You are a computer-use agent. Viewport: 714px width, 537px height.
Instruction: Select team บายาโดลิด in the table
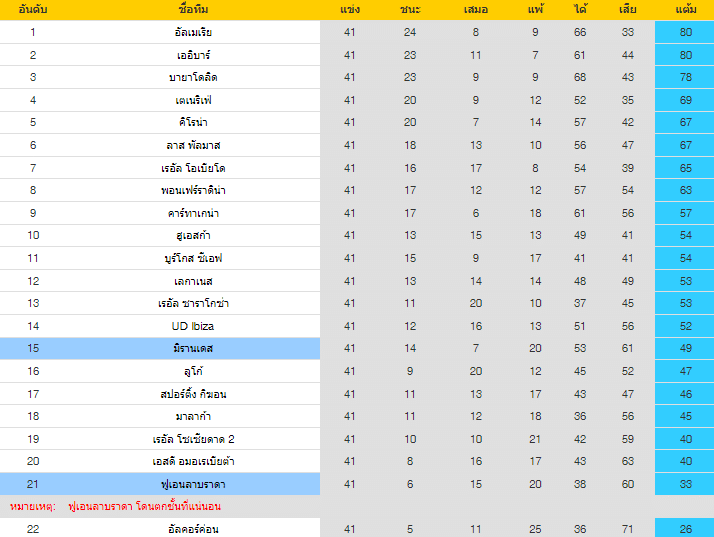pos(192,77)
